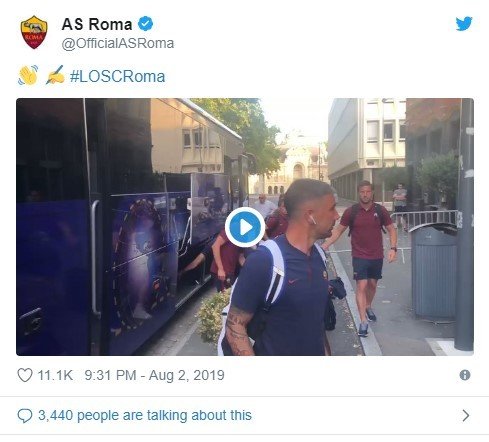
Task: Open the 9:31 PM - Aug 2, 2019 timestamp
Action: (x=154, y=375)
